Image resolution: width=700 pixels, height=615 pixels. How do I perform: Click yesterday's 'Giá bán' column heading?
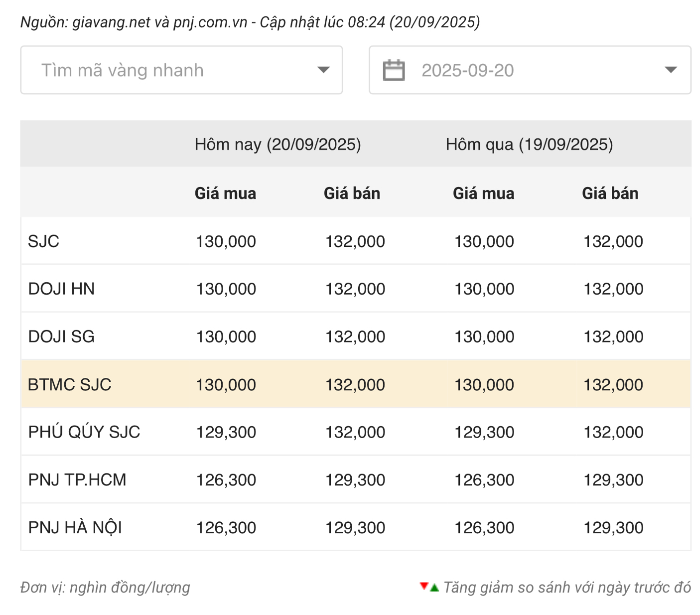point(610,193)
